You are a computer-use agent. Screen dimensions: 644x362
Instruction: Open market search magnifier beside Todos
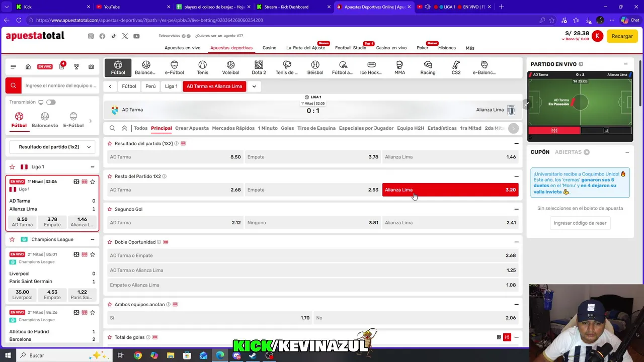(112, 128)
